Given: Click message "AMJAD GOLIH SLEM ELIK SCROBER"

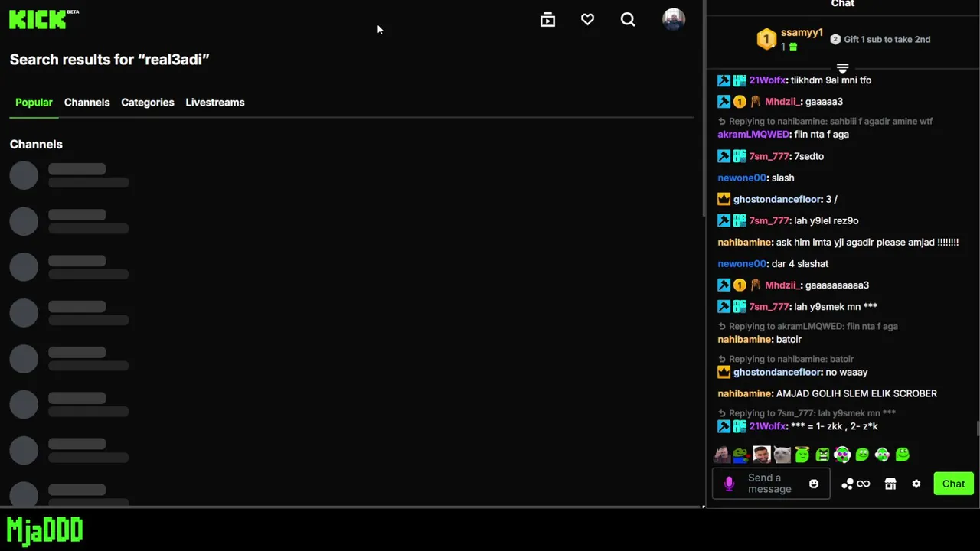Looking at the screenshot, I should tap(857, 393).
